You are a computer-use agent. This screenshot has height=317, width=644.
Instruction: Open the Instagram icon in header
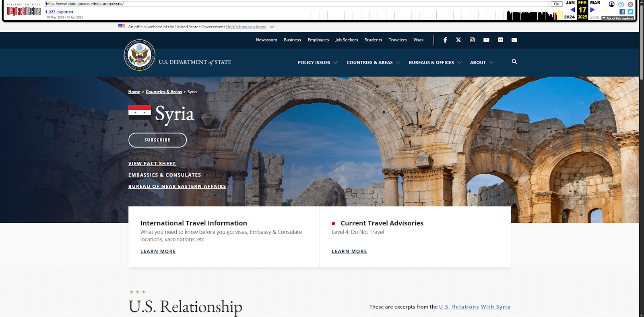coord(472,40)
